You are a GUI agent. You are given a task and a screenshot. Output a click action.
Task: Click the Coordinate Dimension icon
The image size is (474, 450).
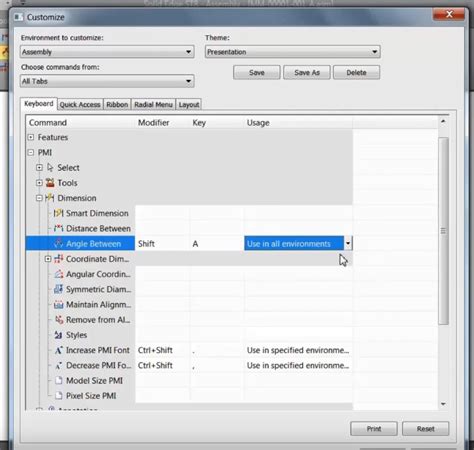59,259
